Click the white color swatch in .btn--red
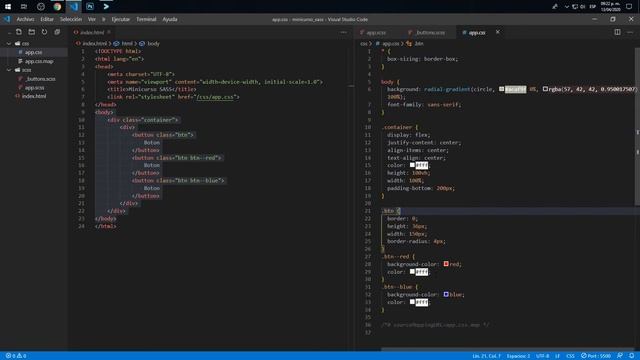The image size is (640, 360). 412,271
